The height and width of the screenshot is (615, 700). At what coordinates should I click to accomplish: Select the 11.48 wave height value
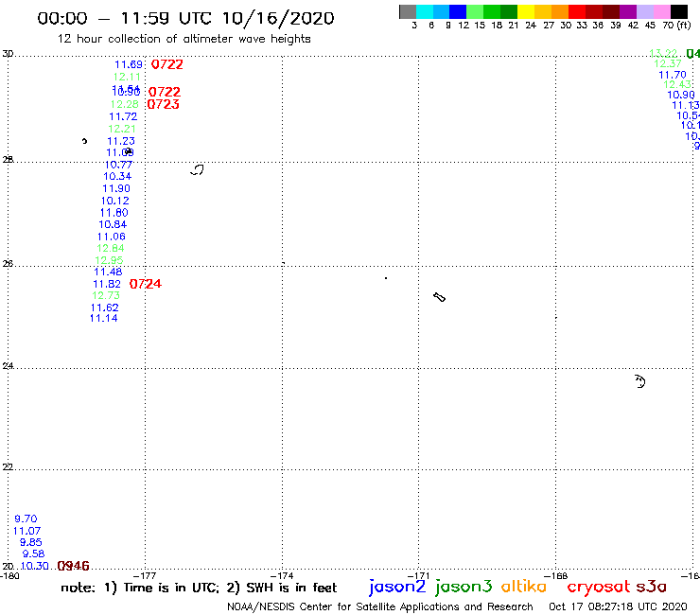click(x=108, y=272)
